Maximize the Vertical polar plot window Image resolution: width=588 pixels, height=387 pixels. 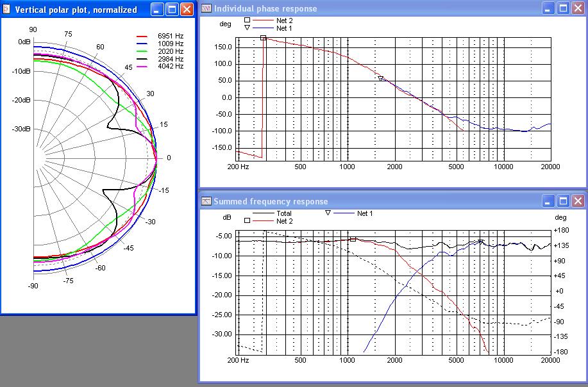[x=172, y=9]
